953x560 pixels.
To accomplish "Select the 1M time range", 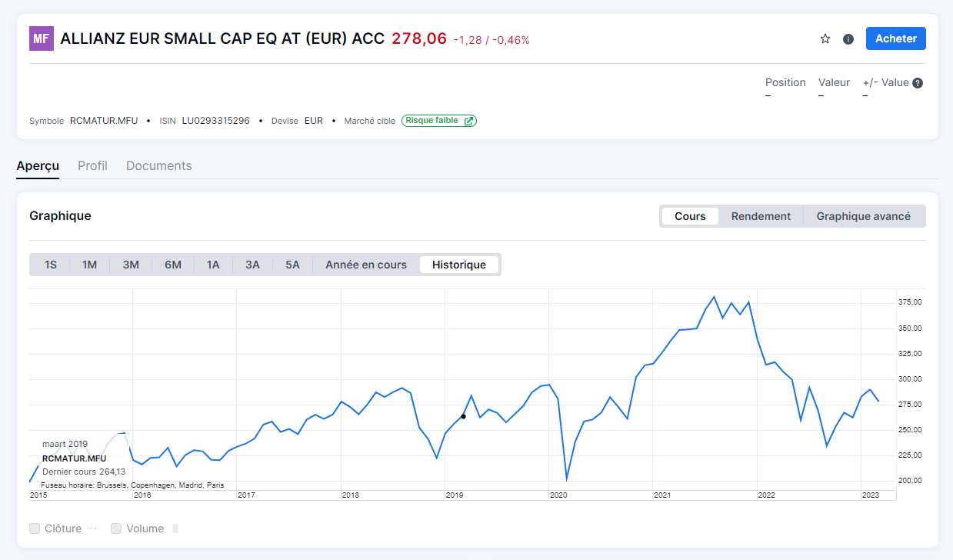I will point(90,265).
